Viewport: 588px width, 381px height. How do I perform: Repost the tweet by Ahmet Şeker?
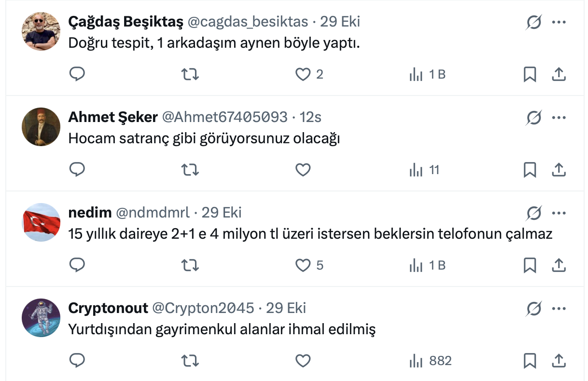point(190,170)
